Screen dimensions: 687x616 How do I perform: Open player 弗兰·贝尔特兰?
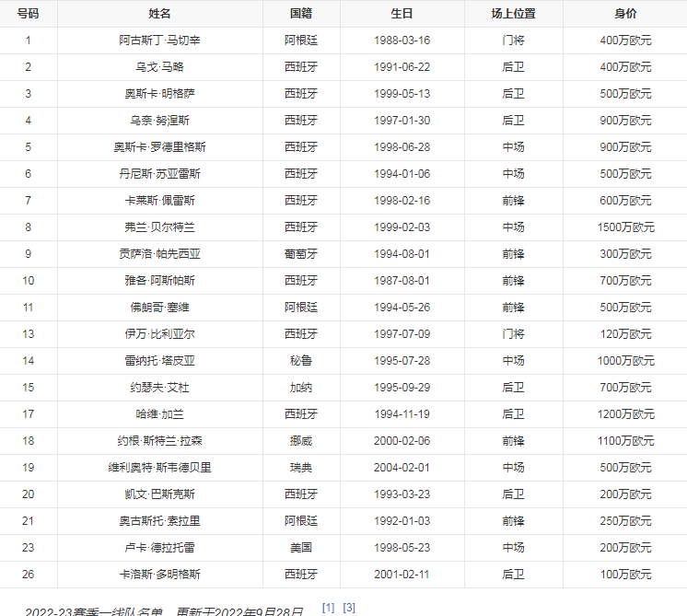[159, 227]
